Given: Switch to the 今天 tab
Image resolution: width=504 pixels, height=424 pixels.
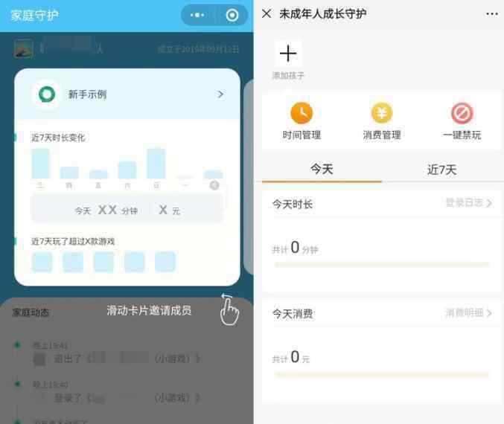Looking at the screenshot, I should pos(322,170).
